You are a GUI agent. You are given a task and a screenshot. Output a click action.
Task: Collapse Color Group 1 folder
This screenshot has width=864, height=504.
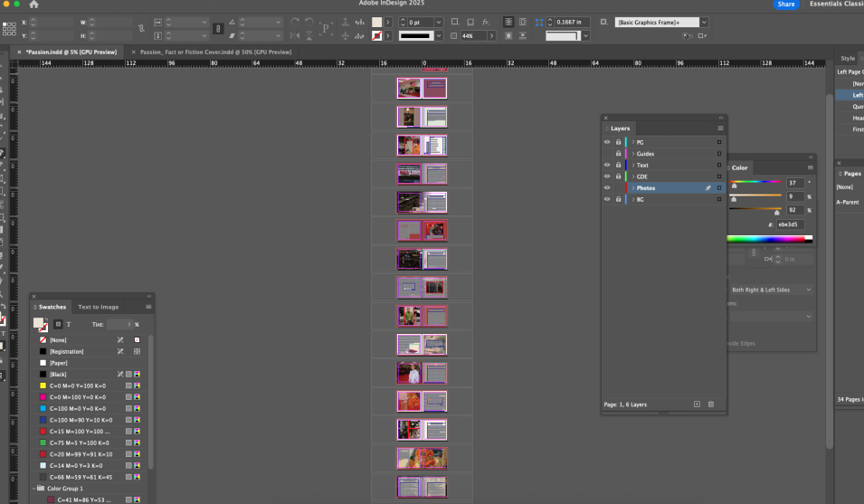click(35, 489)
